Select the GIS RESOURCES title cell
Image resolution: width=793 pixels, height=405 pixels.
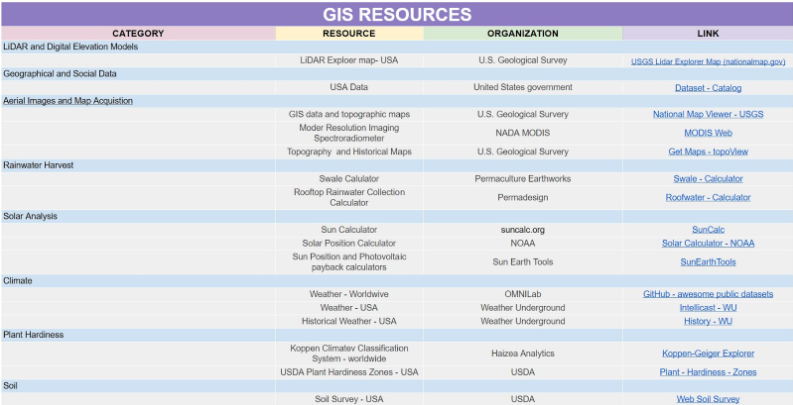(397, 14)
